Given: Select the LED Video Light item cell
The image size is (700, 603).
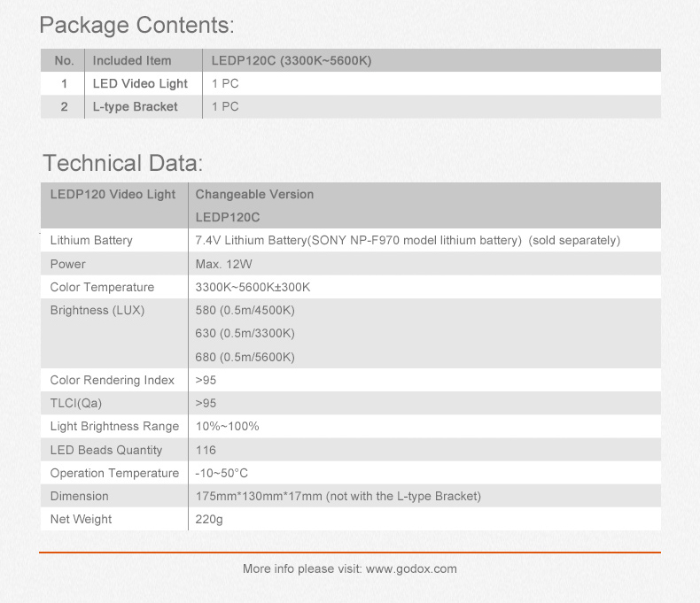Looking at the screenshot, I should (x=140, y=84).
